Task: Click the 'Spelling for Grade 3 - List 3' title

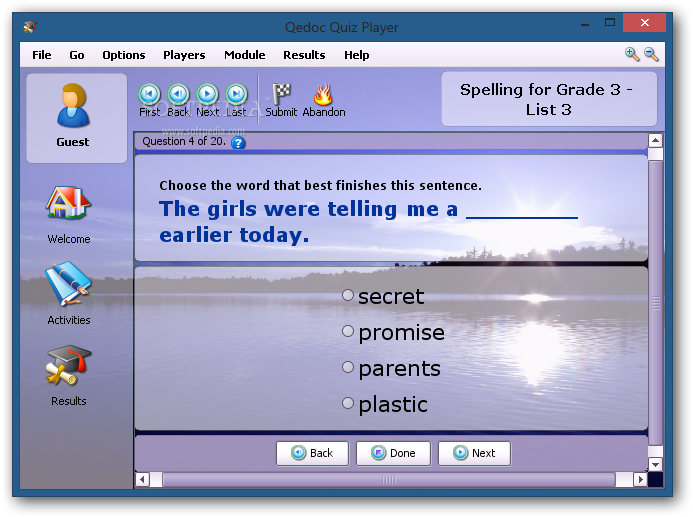Action: point(548,99)
